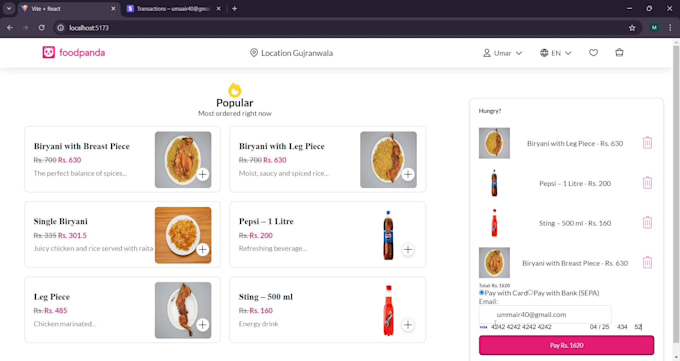Add Pepsi 1 Litre using plus icon
The width and height of the screenshot is (680, 361).
tap(408, 249)
